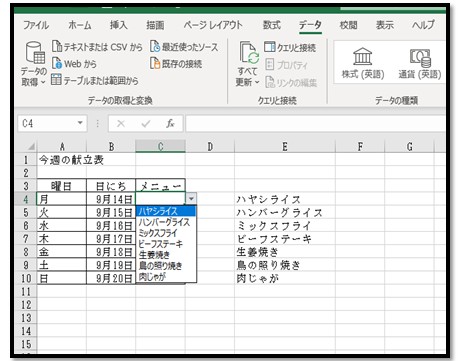
Task: Select row 12 header
Action: pyautogui.click(x=26, y=305)
